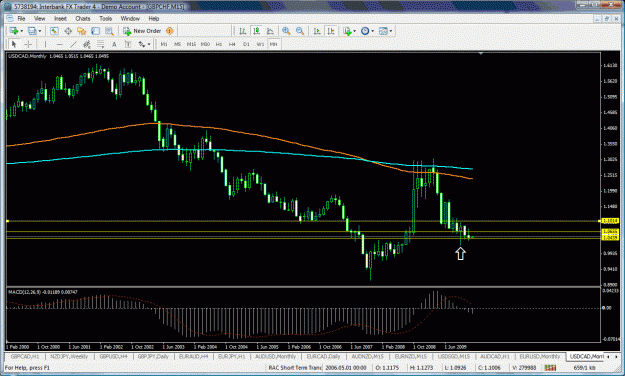
Task: Expand the Templates dropdown arrow
Action: pos(391,31)
